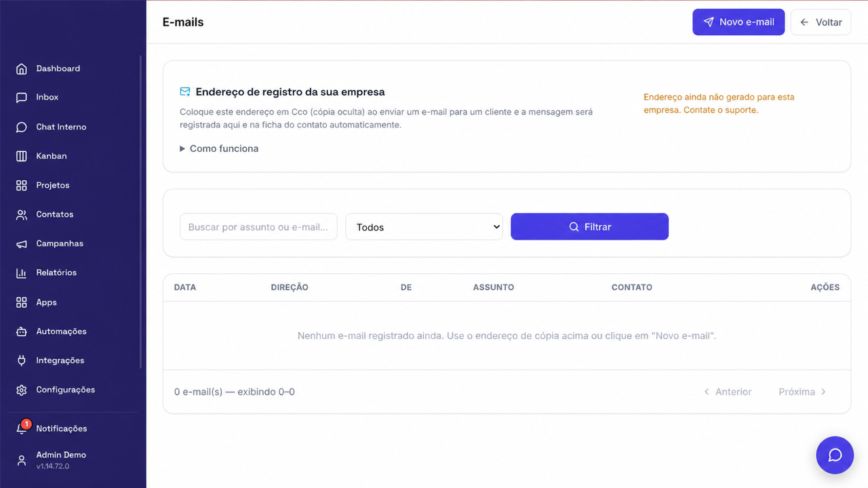
Task: Click the Inbox message icon
Action: (22, 98)
